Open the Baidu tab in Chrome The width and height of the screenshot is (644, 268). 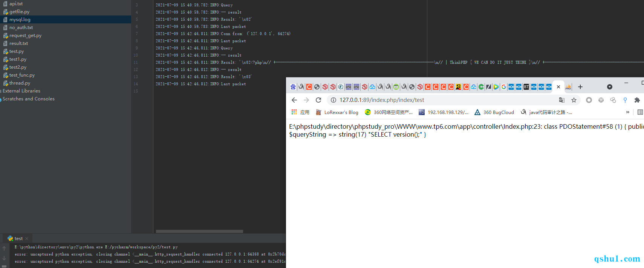(x=293, y=87)
